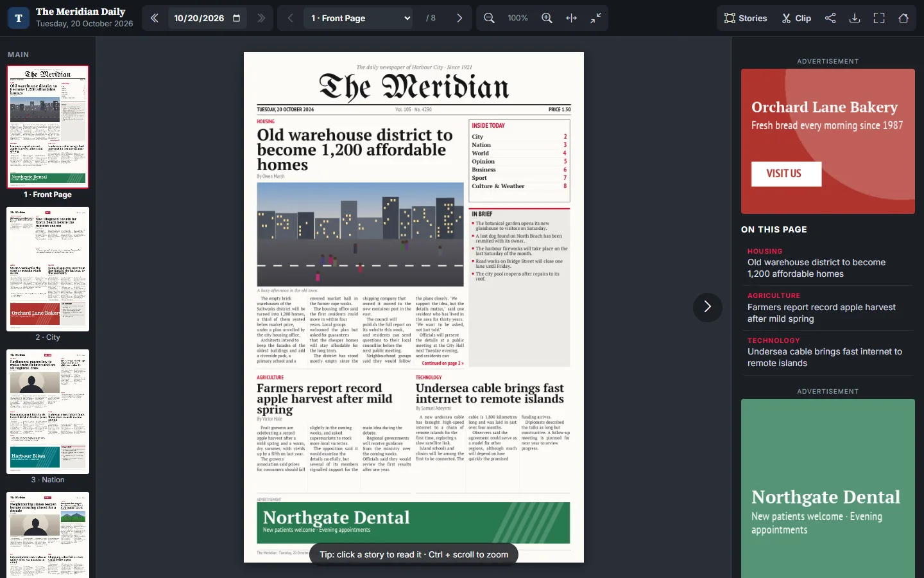
Task: Go to the next edition date
Action: point(261,18)
